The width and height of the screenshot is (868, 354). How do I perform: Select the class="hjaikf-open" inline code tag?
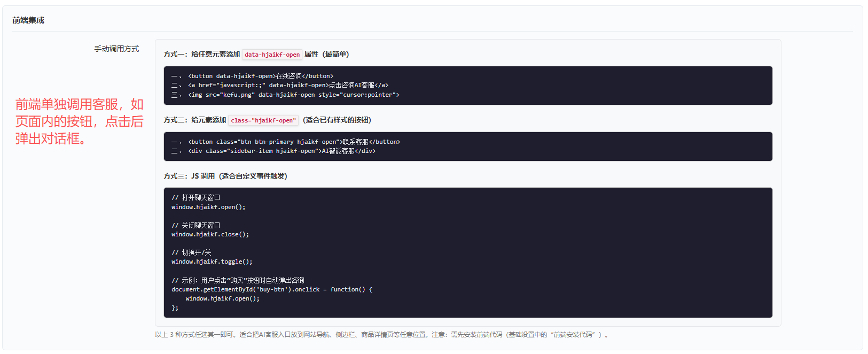[263, 120]
